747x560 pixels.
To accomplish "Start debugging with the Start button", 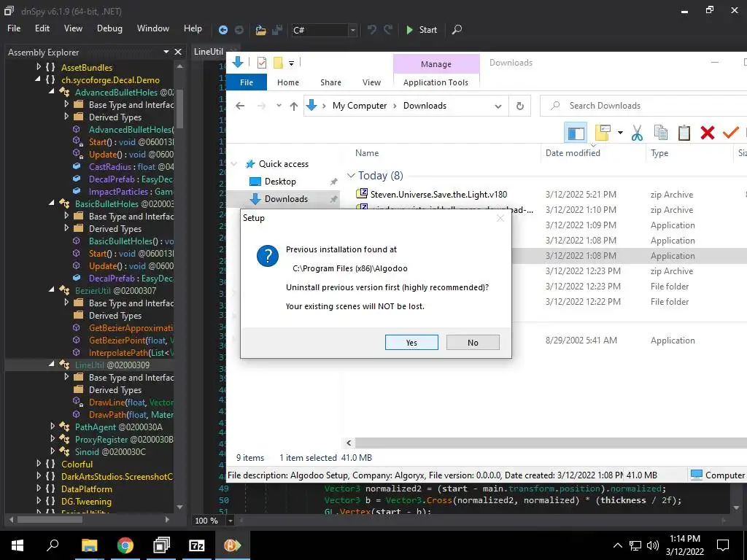I will [421, 30].
